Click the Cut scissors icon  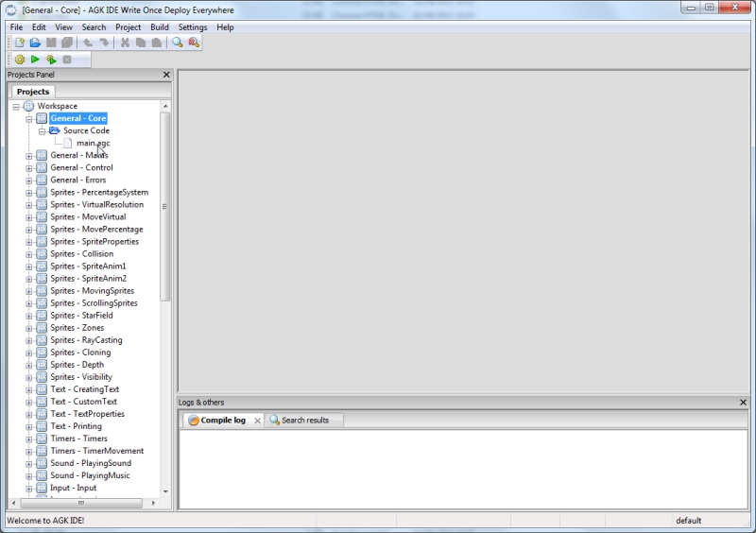tap(125, 43)
